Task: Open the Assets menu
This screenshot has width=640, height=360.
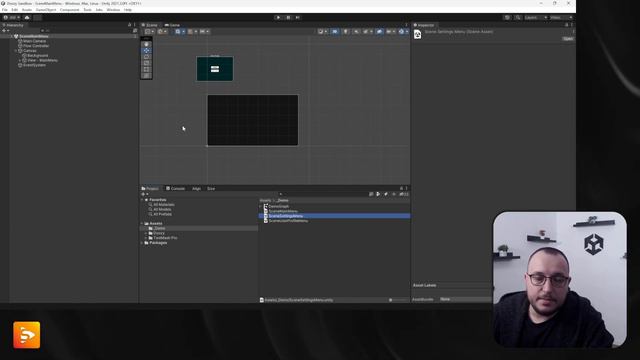Action: pos(27,10)
